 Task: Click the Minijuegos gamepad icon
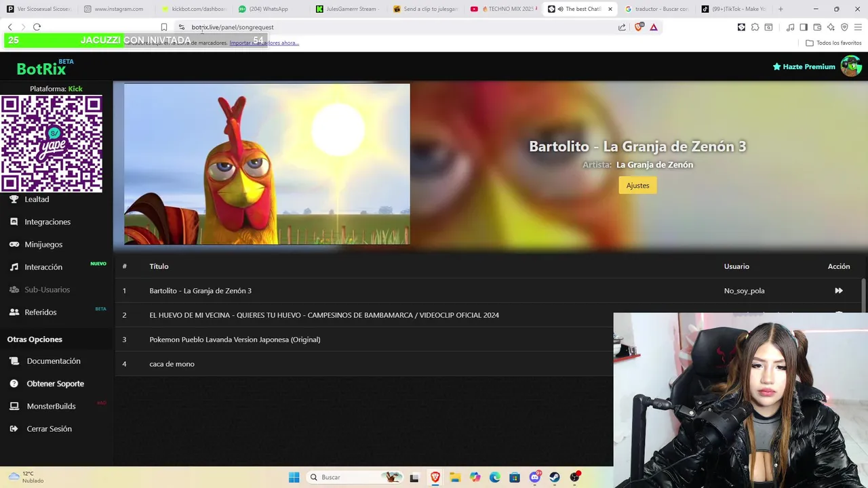[x=14, y=244]
